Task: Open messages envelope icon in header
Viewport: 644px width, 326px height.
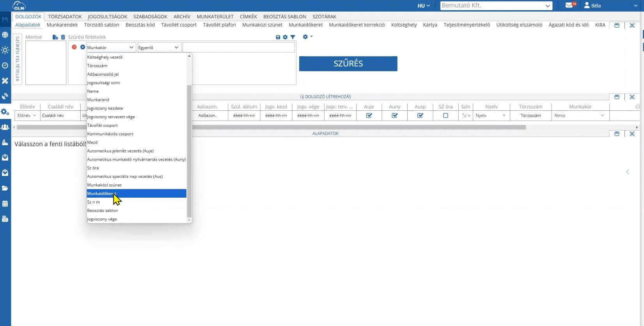Action: (x=569, y=5)
